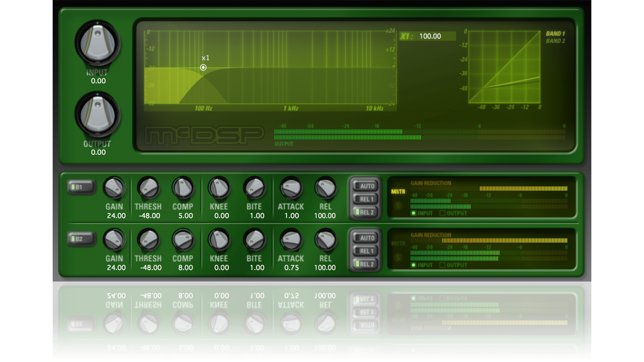Click the Band 1 REL knob
The height and width of the screenshot is (362, 644).
point(325,188)
